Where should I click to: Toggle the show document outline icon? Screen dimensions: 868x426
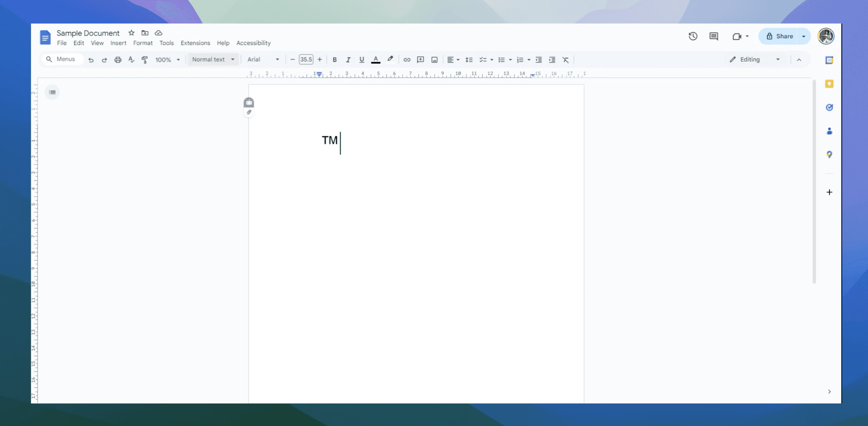coord(52,92)
